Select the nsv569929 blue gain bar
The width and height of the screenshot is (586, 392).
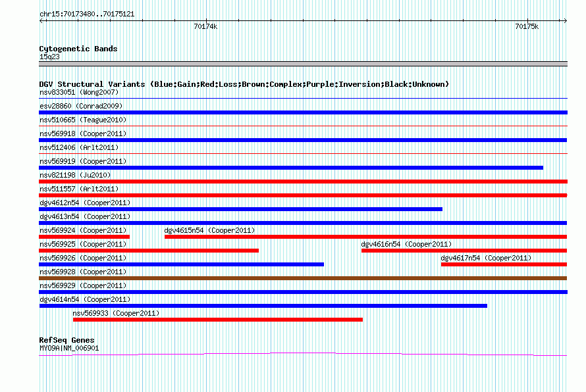pyautogui.click(x=303, y=292)
